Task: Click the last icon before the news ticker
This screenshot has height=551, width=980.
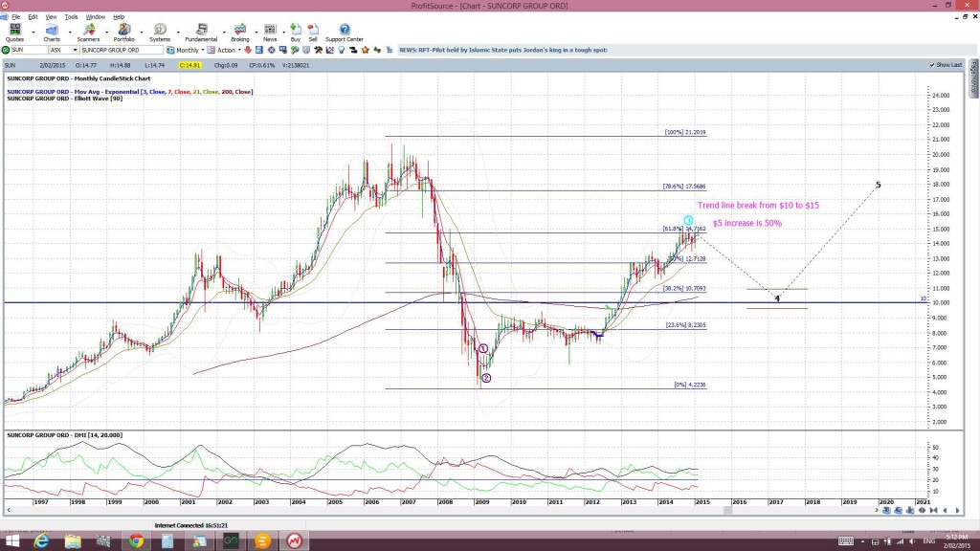Action: 389,50
